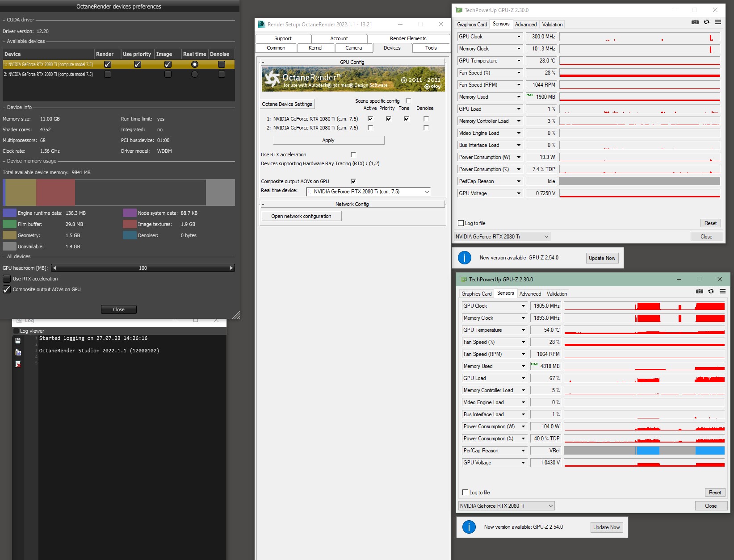Click the Octane Device Settings button
Viewport: 734px width, 560px height.
287,104
